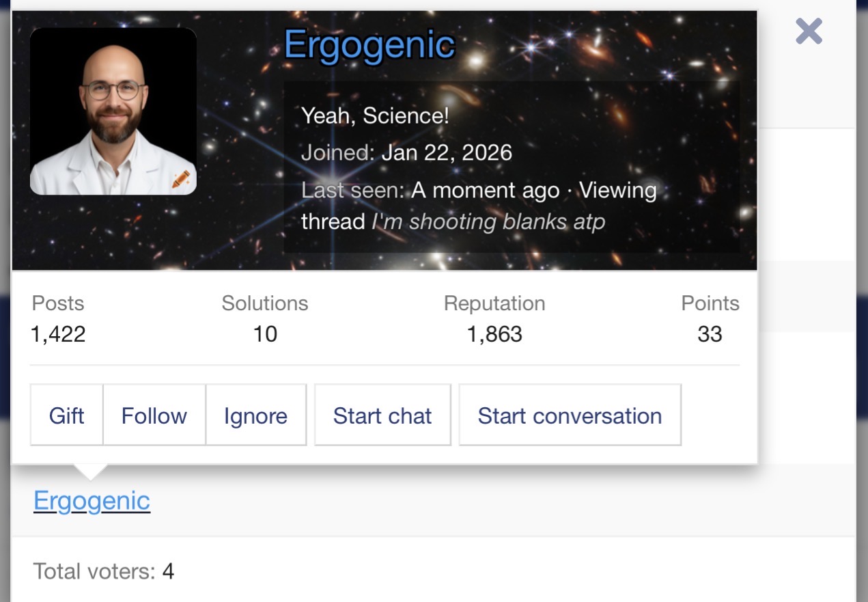The image size is (868, 602).
Task: Click the pencil edit icon on the avatar
Action: coord(181,180)
